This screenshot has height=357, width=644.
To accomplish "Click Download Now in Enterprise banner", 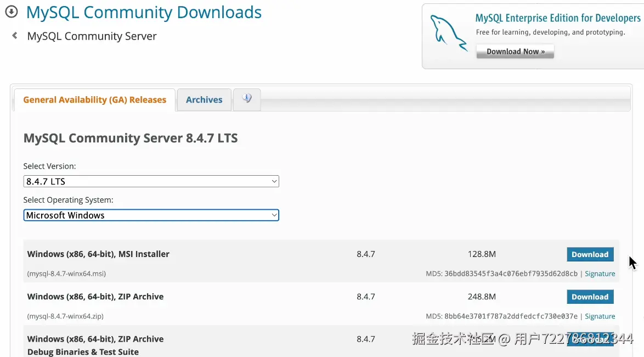I will [x=515, y=52].
